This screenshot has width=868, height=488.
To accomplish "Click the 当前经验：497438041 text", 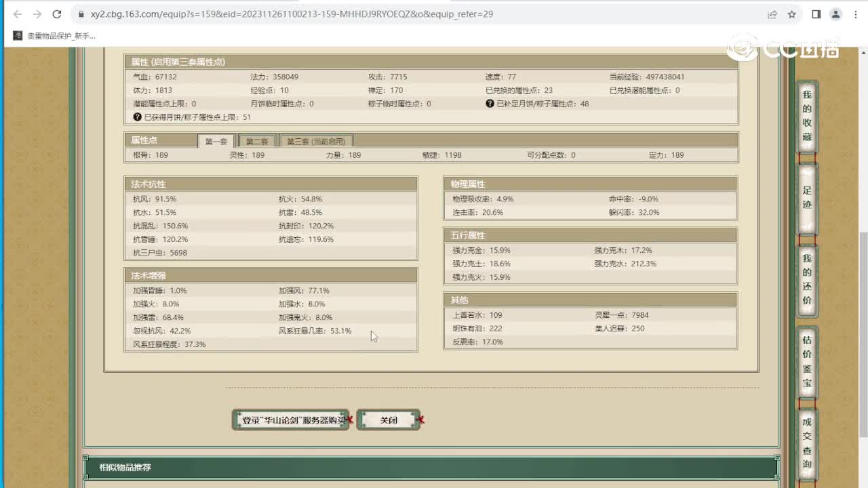I will pos(647,77).
